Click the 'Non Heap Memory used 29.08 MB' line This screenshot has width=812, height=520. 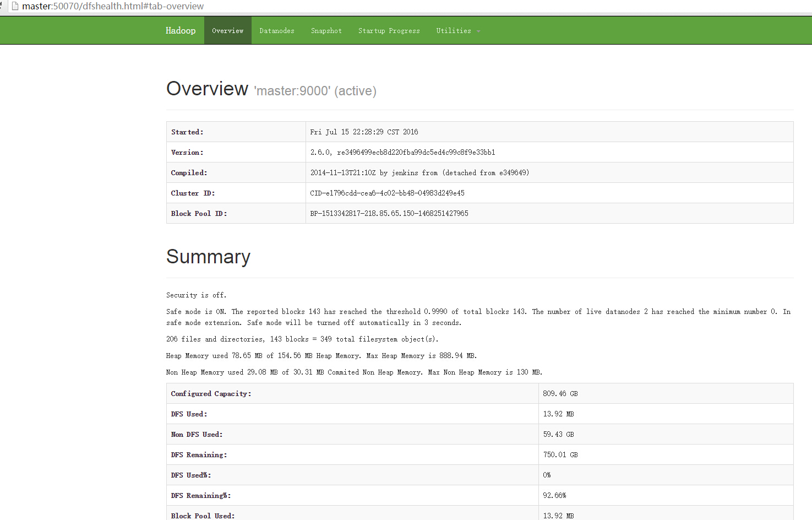[354, 372]
